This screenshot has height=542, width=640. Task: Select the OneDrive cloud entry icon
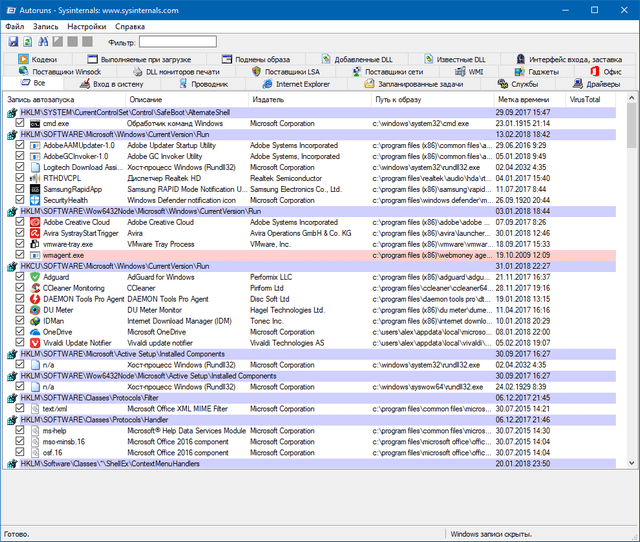tap(34, 331)
